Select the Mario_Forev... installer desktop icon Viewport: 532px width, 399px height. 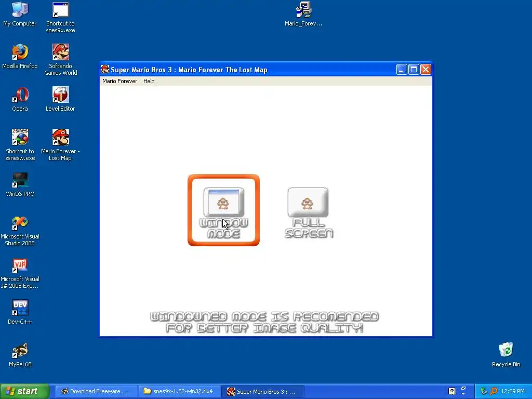303,14
